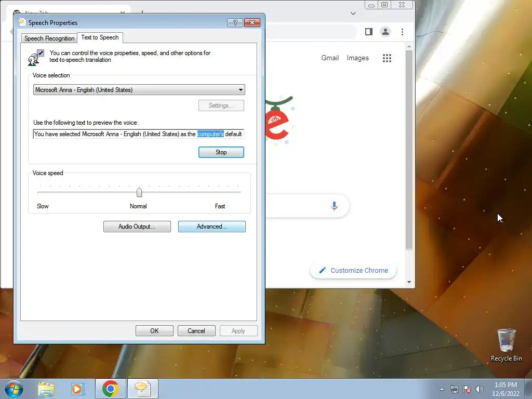Viewport: 532px width, 399px height.
Task: Click the Show desktop button
Action: point(528,389)
